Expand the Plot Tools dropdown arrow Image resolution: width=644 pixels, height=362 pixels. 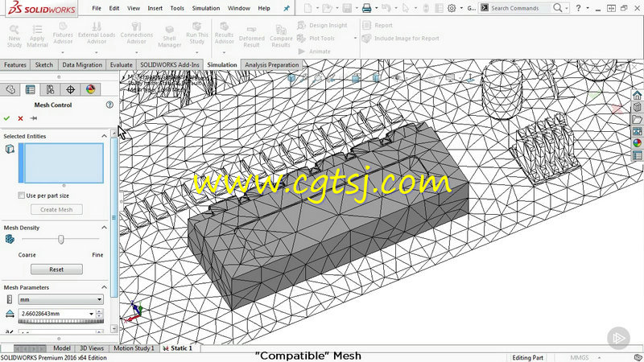(355, 38)
